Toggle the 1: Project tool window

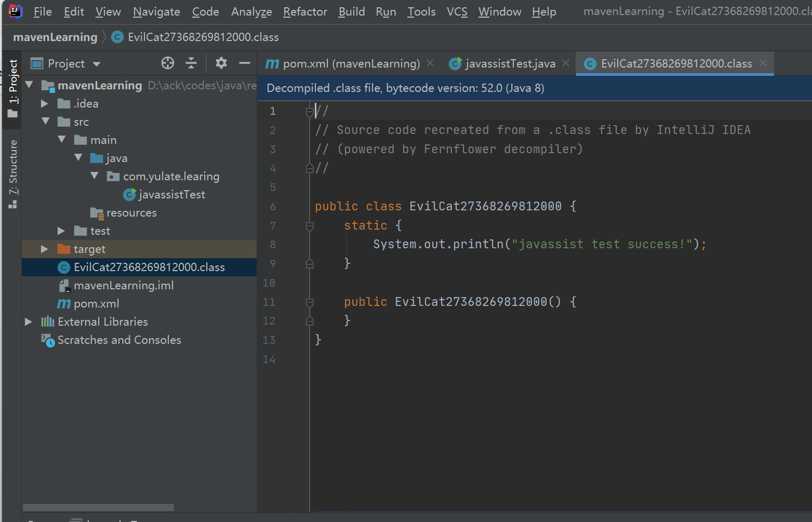pos(12,89)
